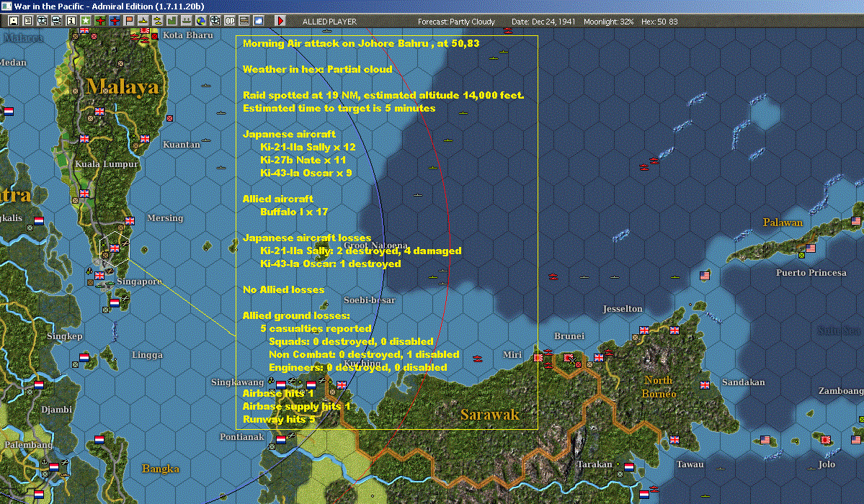The width and height of the screenshot is (864, 504).
Task: Select the British flag base at Sandakan
Action: tap(705, 385)
